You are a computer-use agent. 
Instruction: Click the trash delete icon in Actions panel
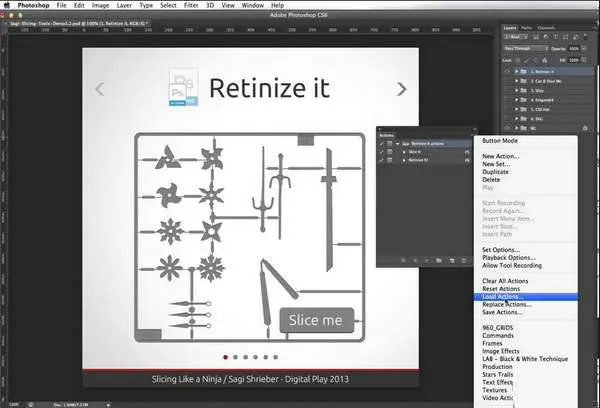click(x=463, y=260)
